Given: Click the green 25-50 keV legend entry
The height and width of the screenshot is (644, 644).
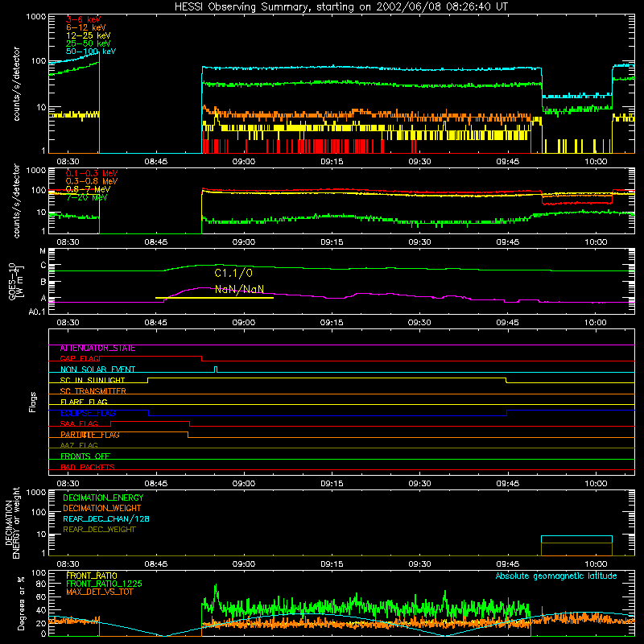Looking at the screenshot, I should (89, 43).
